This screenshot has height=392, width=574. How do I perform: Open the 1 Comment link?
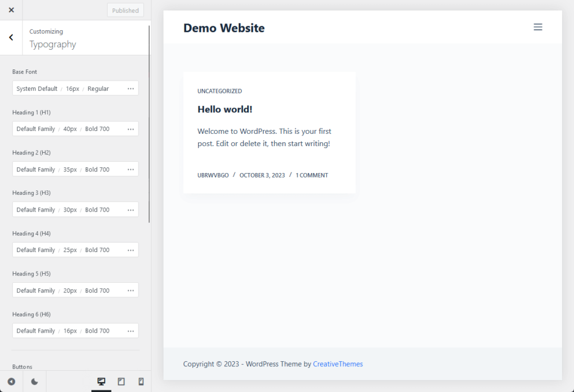[x=312, y=175]
